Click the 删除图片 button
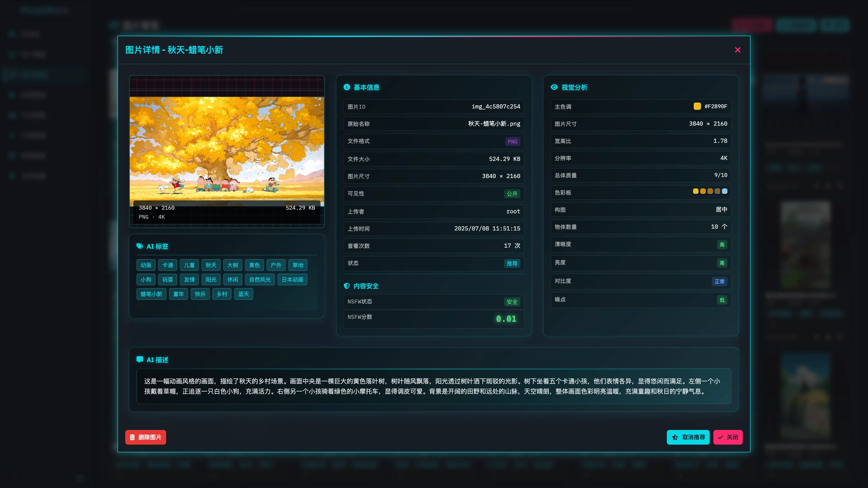868x488 pixels. tap(146, 437)
